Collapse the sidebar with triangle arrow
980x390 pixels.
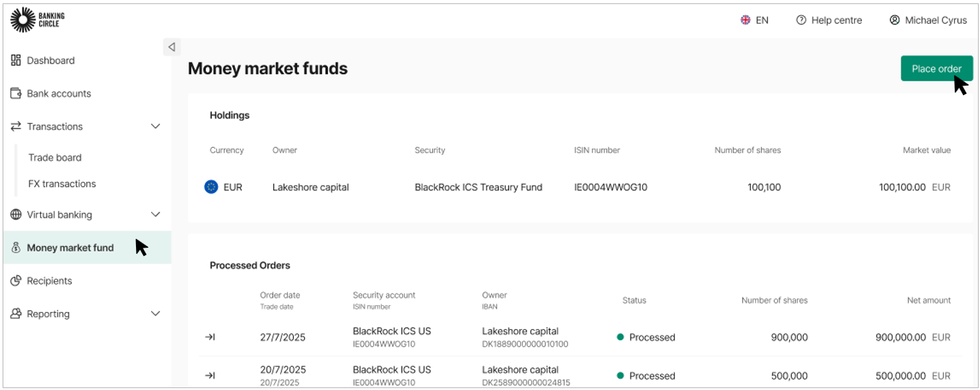pyautogui.click(x=172, y=47)
